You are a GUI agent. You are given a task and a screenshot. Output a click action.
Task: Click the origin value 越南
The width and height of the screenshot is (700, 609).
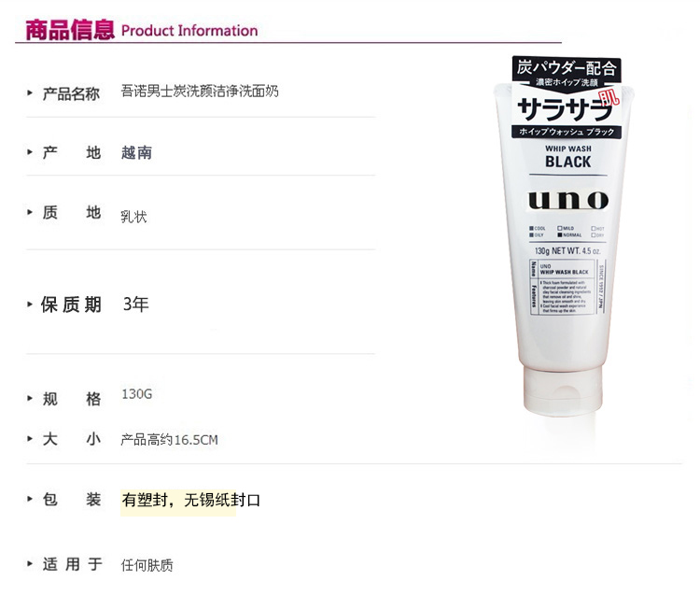click(136, 153)
